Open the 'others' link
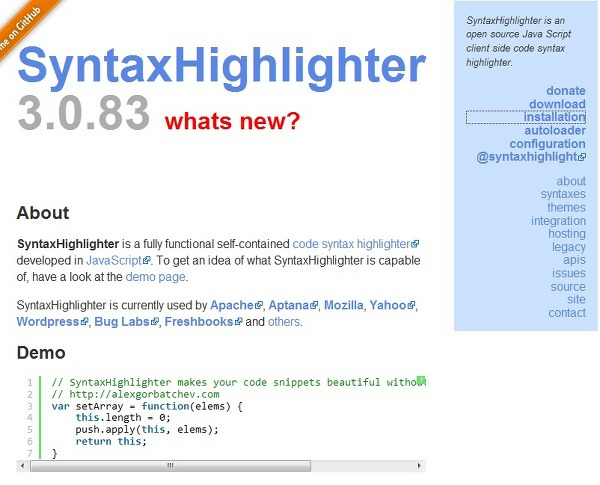Viewport: 600px width, 485px height. pos(284,322)
